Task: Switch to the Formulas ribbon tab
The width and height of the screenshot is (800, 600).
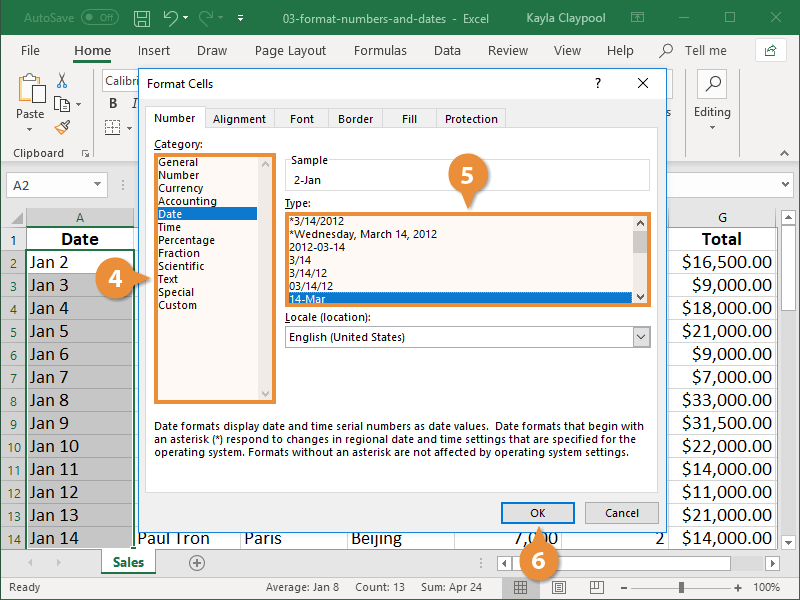Action: [380, 51]
